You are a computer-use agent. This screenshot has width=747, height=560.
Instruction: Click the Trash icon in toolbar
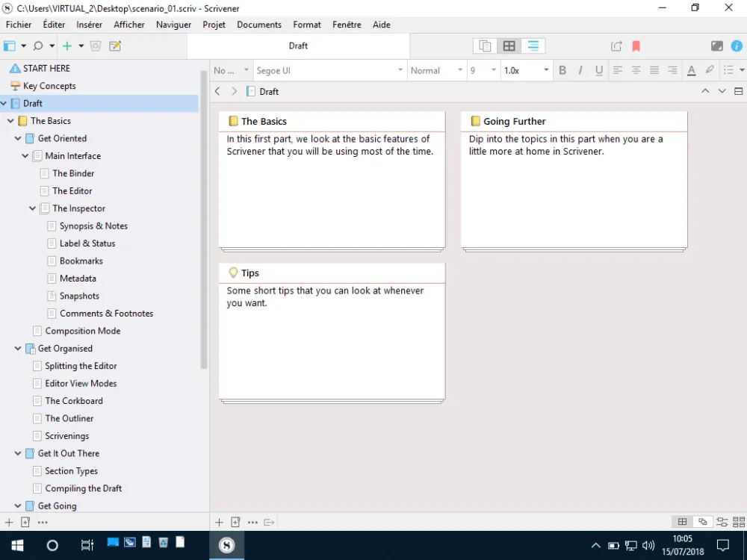(96, 46)
